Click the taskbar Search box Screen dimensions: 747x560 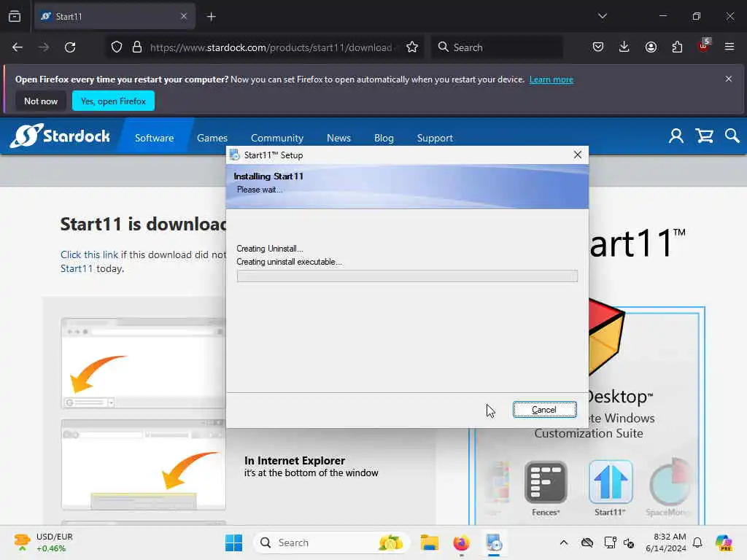[332, 542]
